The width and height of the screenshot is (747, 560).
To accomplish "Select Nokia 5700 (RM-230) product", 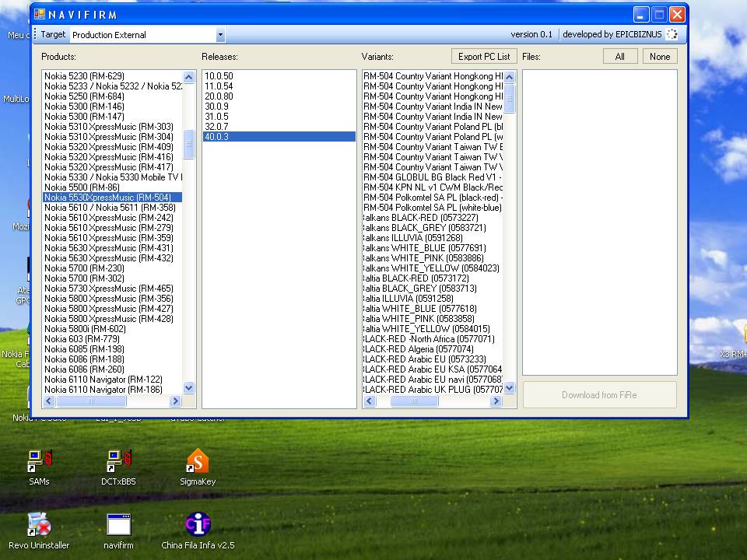I will click(x=112, y=268).
